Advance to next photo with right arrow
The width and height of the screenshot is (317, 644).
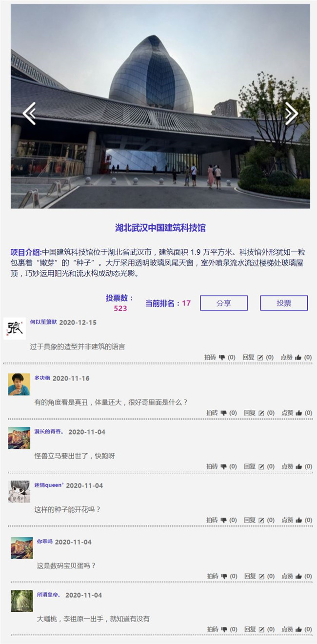pyautogui.click(x=291, y=113)
